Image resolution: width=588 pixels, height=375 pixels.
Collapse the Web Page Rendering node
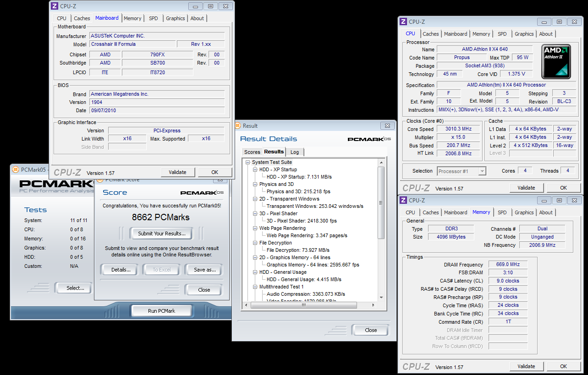255,228
